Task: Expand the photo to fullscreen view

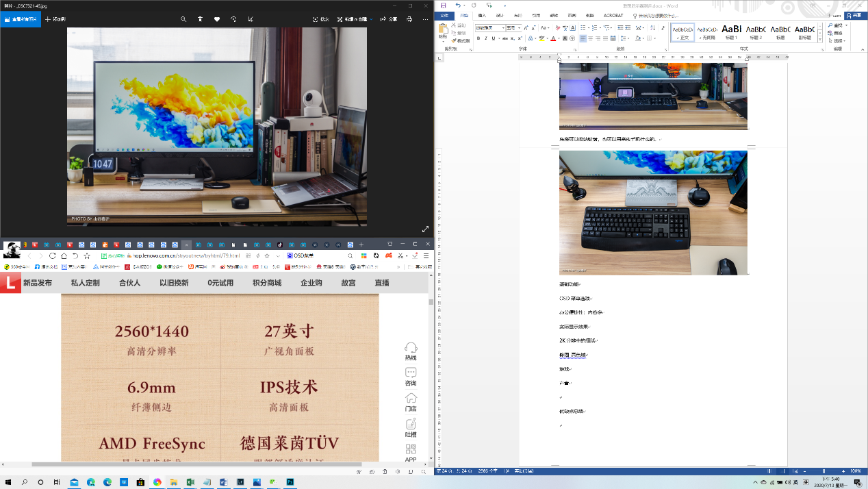Action: [x=425, y=229]
